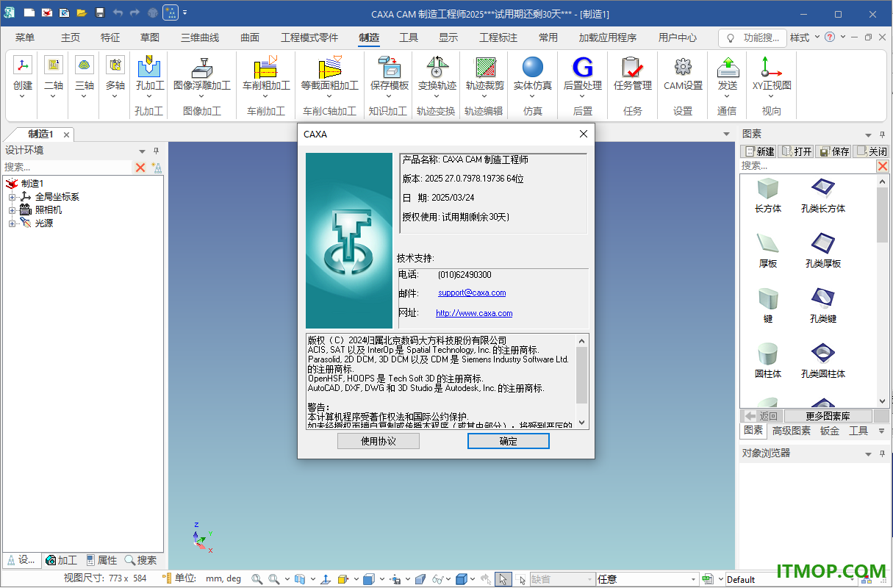Close the CAXA about dialog
This screenshot has width=893, height=588.
(x=584, y=134)
